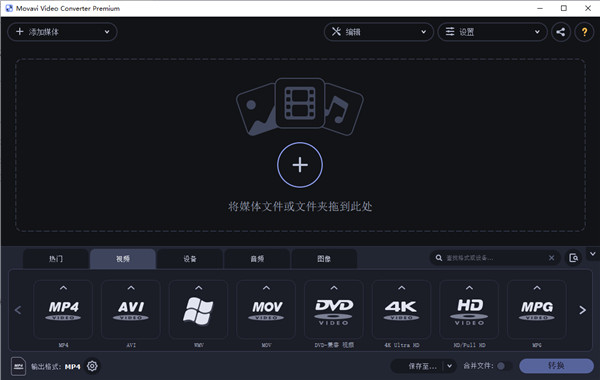Select the DVD video format icon

334,310
